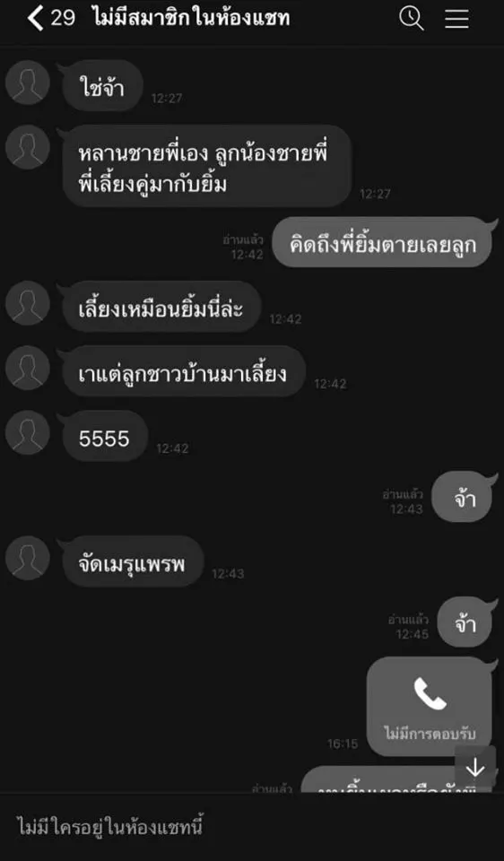Tap the missed call phone icon

[430, 693]
